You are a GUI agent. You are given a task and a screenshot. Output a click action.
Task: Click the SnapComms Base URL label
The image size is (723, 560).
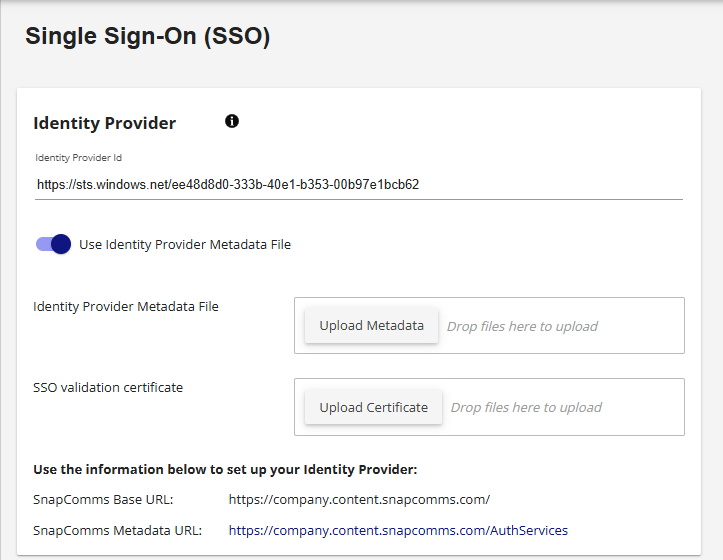pyautogui.click(x=103, y=500)
